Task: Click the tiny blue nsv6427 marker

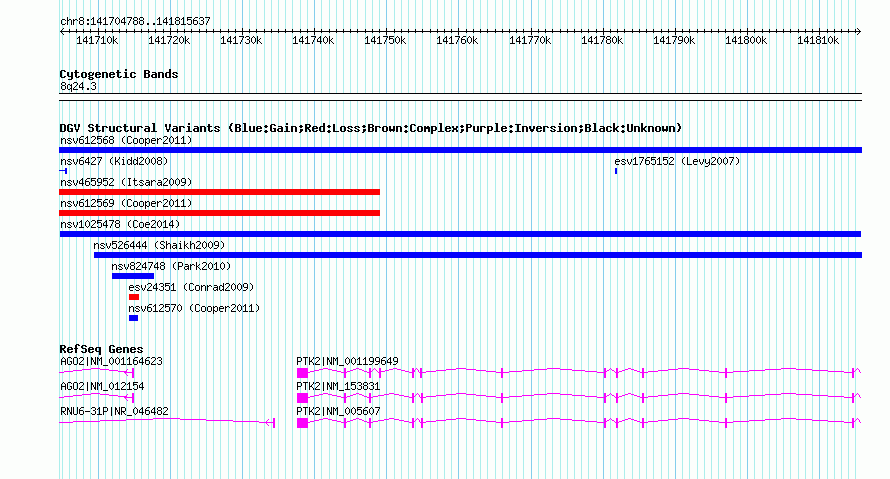Action: (64, 171)
